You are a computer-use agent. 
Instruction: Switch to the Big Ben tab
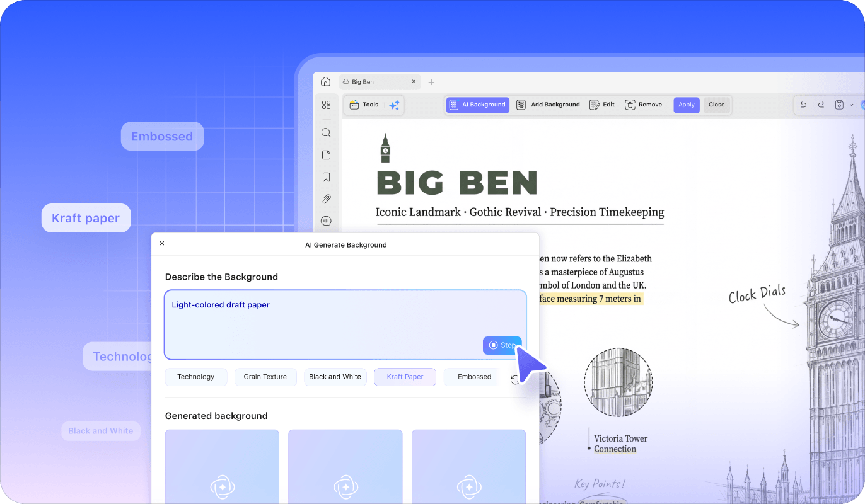[378, 82]
